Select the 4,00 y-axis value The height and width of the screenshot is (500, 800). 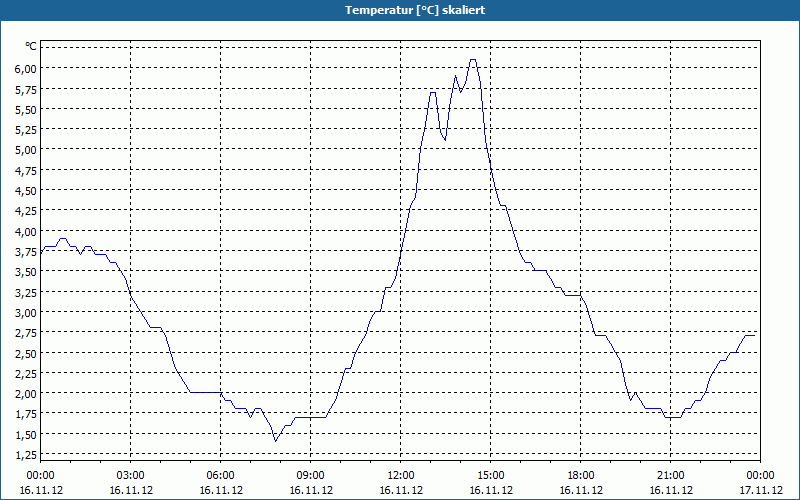[27, 231]
